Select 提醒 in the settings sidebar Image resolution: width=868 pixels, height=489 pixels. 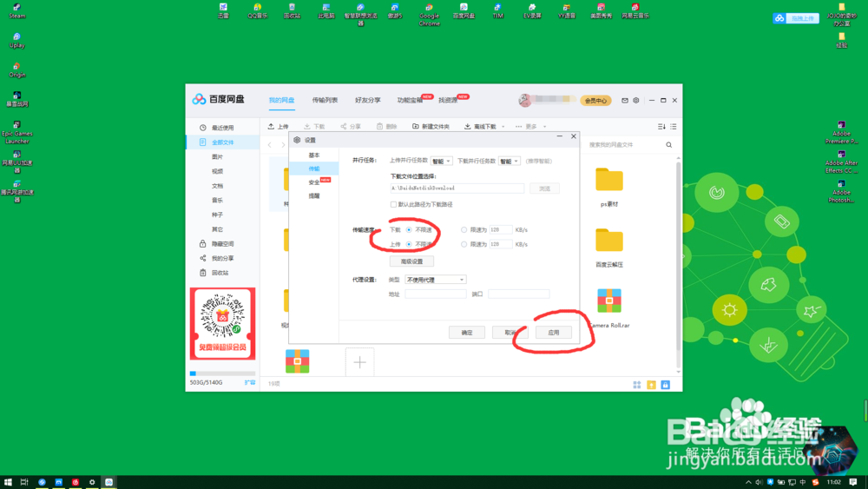(314, 196)
